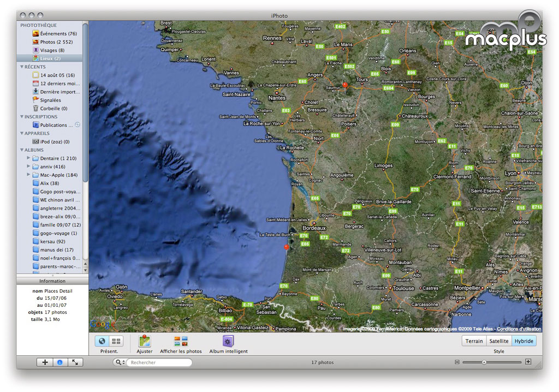Expand the Mac-Apple (184) folder
559x392 pixels.
[x=28, y=175]
